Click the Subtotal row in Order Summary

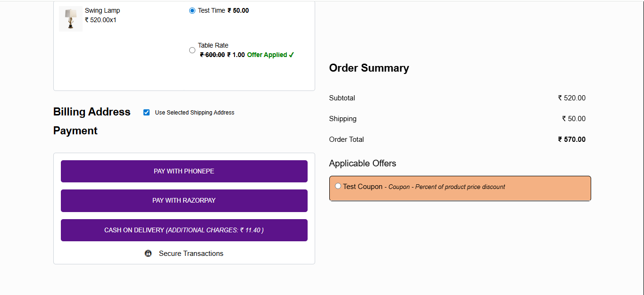click(x=342, y=98)
